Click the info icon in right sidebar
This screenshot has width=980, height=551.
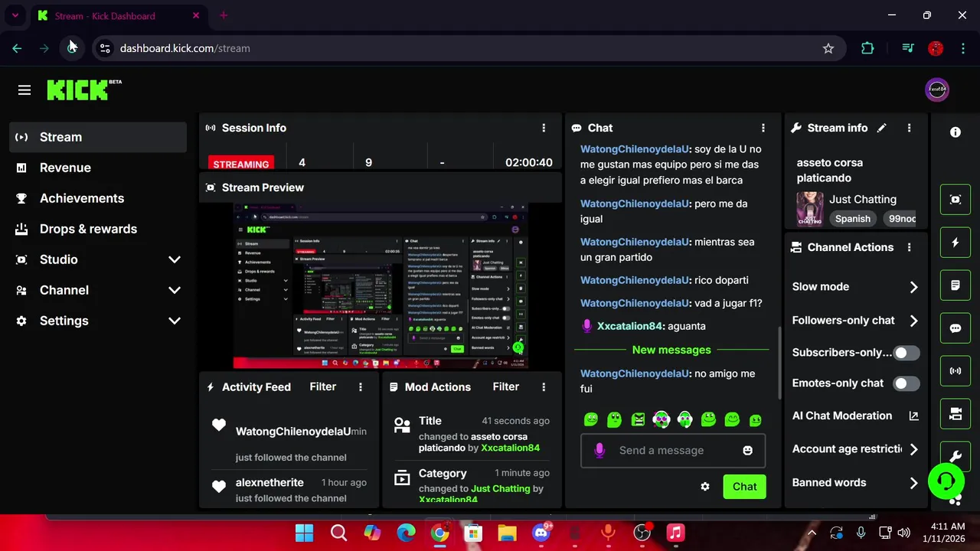click(955, 132)
